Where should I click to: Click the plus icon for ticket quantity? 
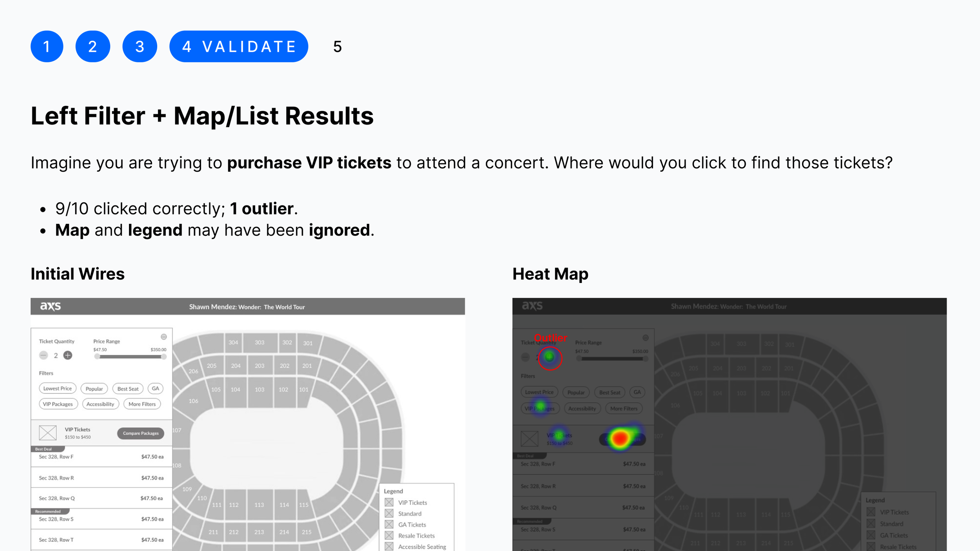point(68,355)
